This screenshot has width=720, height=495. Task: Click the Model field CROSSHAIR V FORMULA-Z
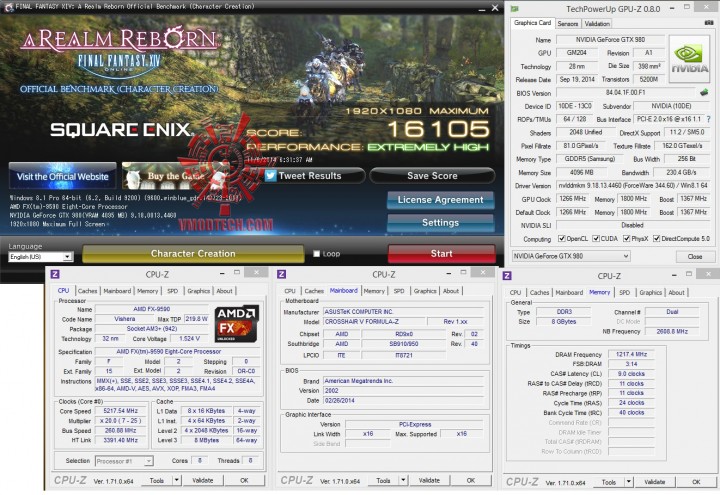tap(374, 321)
